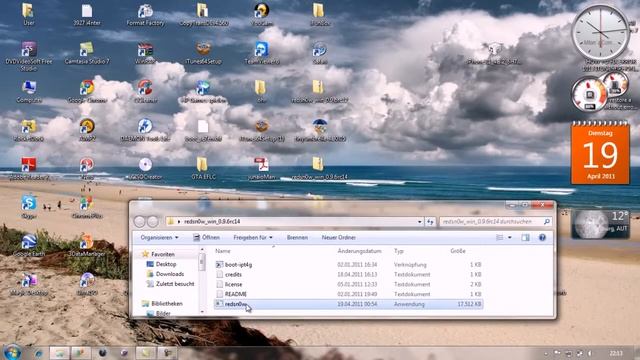Expand the Freigeben für dropdown
The height and width of the screenshot is (360, 640).
click(x=253, y=238)
